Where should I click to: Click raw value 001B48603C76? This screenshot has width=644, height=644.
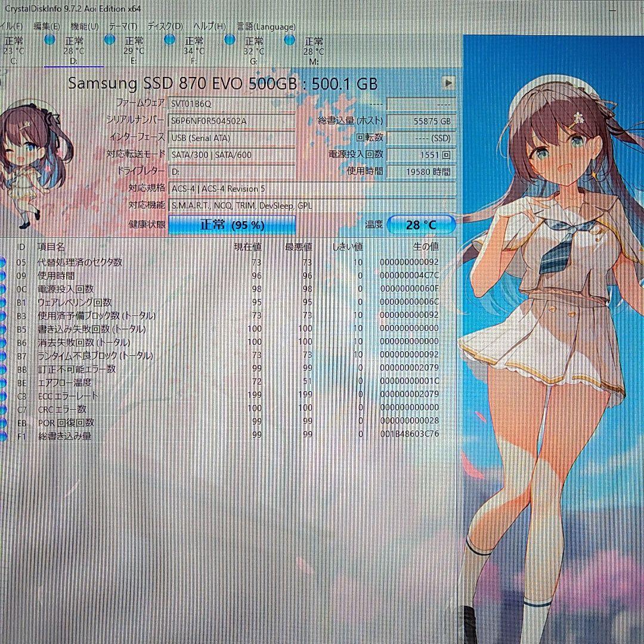click(x=410, y=434)
